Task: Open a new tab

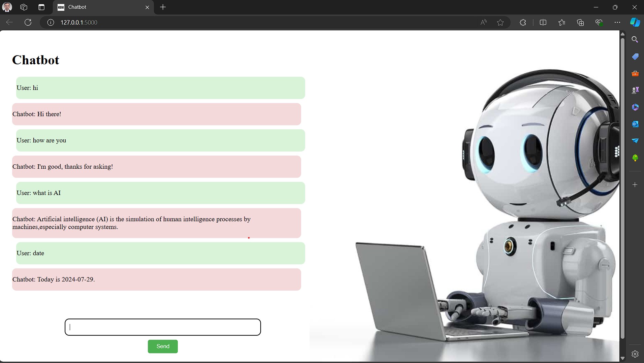Action: [163, 7]
